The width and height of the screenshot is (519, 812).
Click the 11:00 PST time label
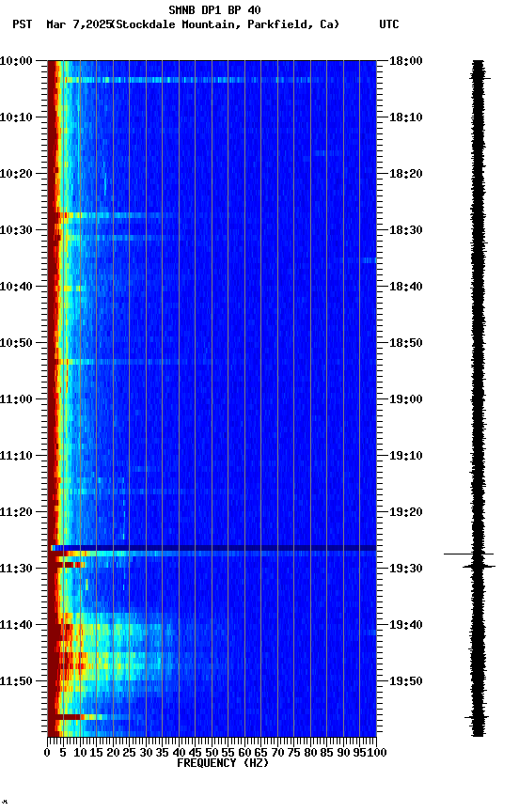click(16, 399)
